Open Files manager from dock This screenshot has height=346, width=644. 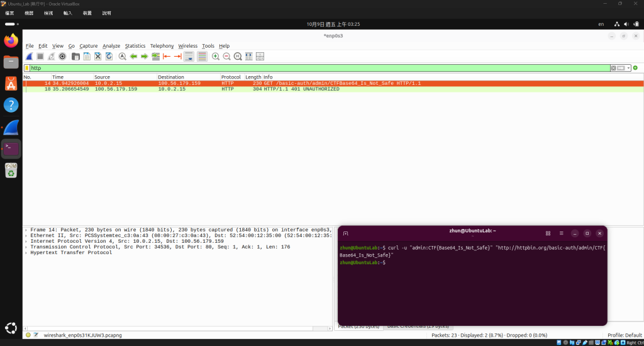coord(11,62)
